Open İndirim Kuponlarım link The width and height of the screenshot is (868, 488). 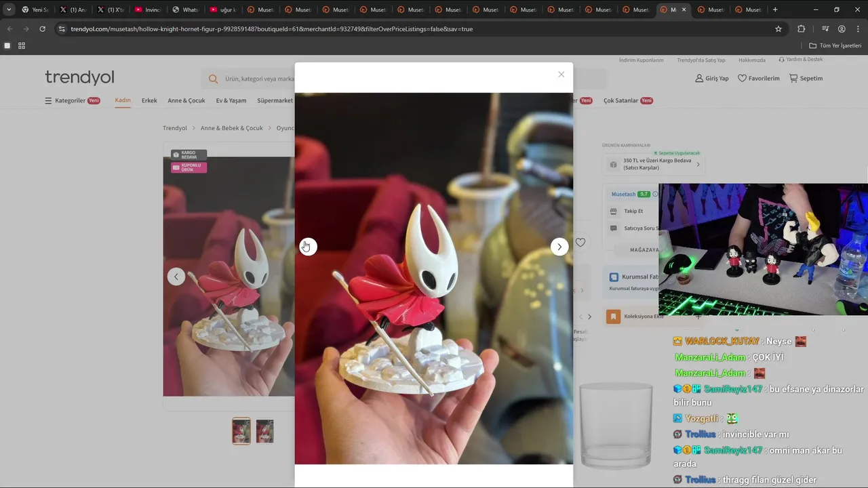[x=641, y=60]
